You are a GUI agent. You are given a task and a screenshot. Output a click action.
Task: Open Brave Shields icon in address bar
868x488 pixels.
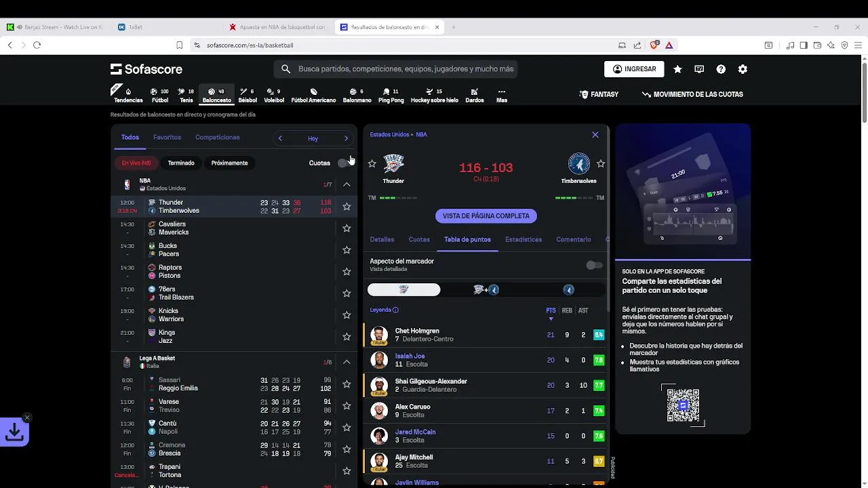(x=654, y=45)
